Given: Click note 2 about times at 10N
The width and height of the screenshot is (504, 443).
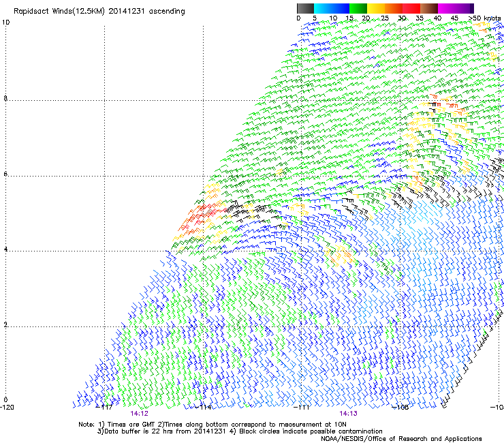Looking at the screenshot, I should 252,425.
